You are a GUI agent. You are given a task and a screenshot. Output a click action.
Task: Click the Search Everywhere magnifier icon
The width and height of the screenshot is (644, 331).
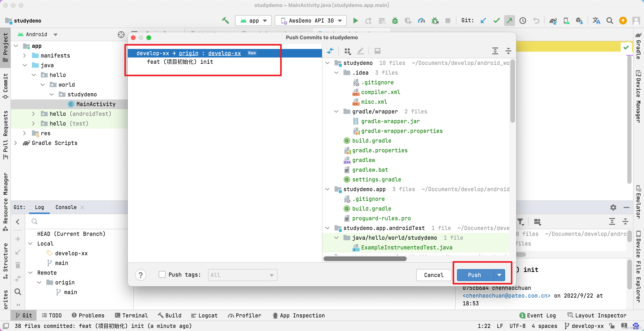pos(609,21)
